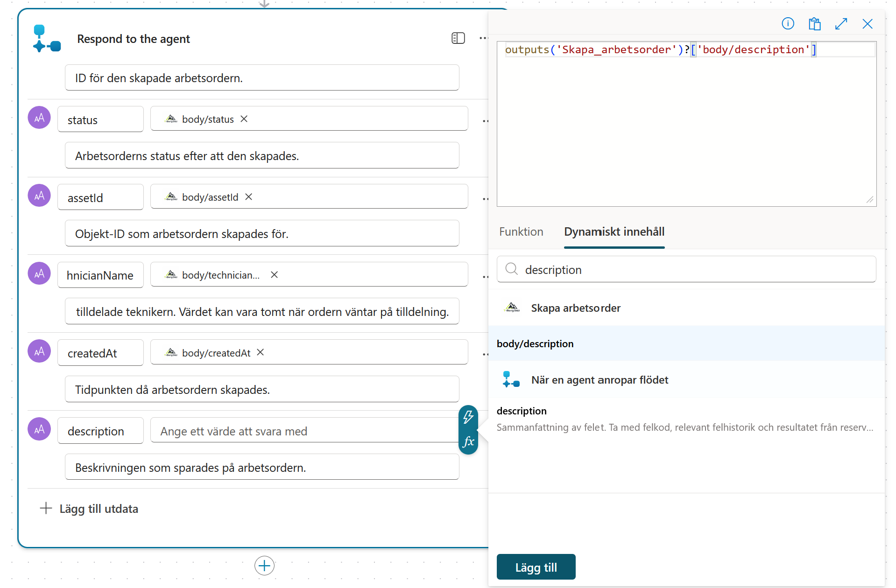Click the text type icon beside assetId
This screenshot has height=588, width=896.
[x=39, y=196]
